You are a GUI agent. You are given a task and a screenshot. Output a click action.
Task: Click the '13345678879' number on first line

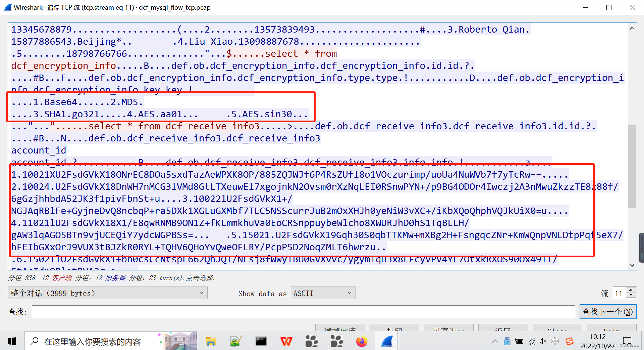pyautogui.click(x=42, y=30)
